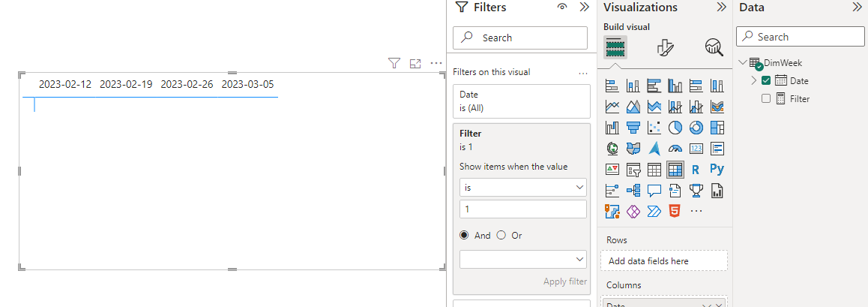Screen dimensions: 868x307
Task: Select the trophy goals visual
Action: click(696, 191)
